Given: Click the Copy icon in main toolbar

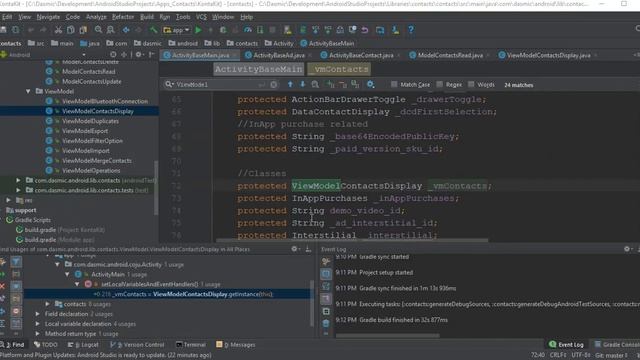Looking at the screenshot, I should 71,30.
